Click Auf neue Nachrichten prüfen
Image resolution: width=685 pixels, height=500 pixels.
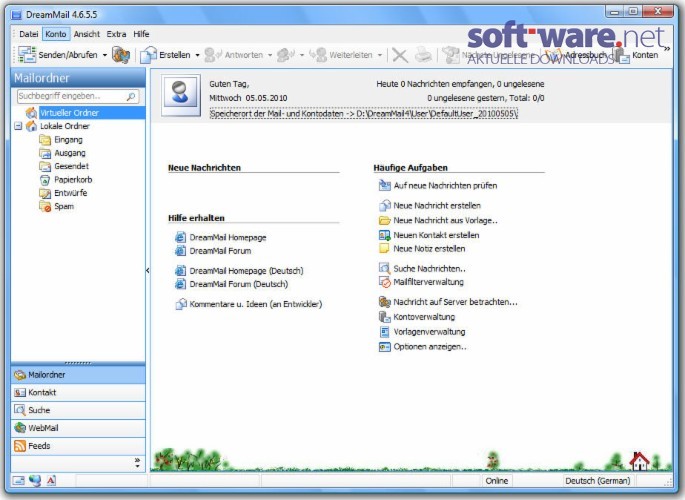coord(445,186)
